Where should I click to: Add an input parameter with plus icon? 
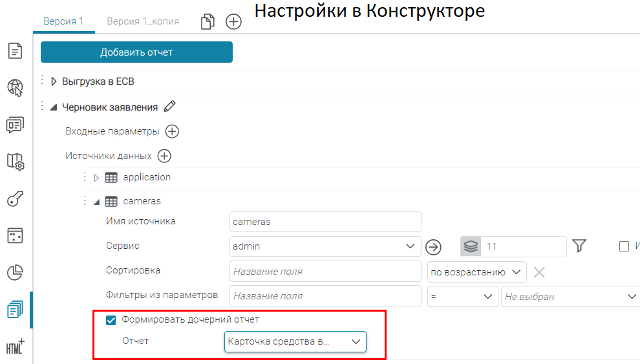172,131
